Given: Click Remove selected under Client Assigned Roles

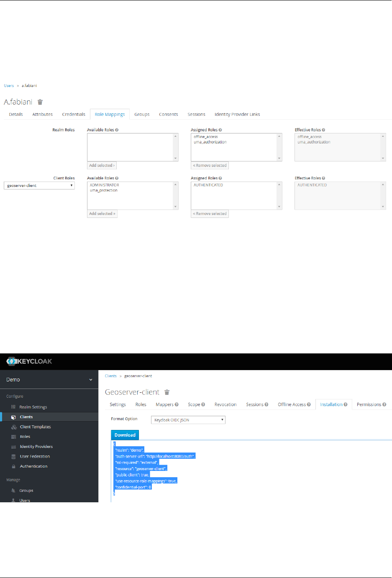Looking at the screenshot, I should point(210,214).
